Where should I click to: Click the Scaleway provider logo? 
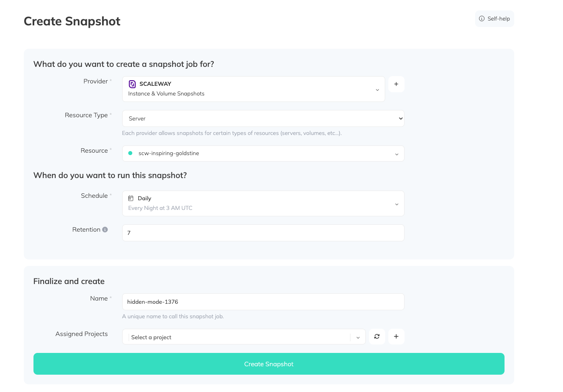click(x=132, y=84)
